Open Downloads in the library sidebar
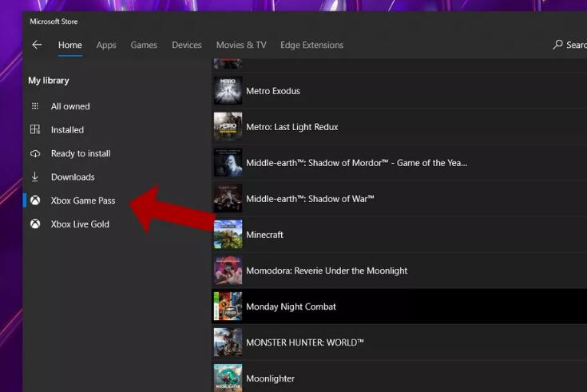This screenshot has width=587, height=392. 73,177
